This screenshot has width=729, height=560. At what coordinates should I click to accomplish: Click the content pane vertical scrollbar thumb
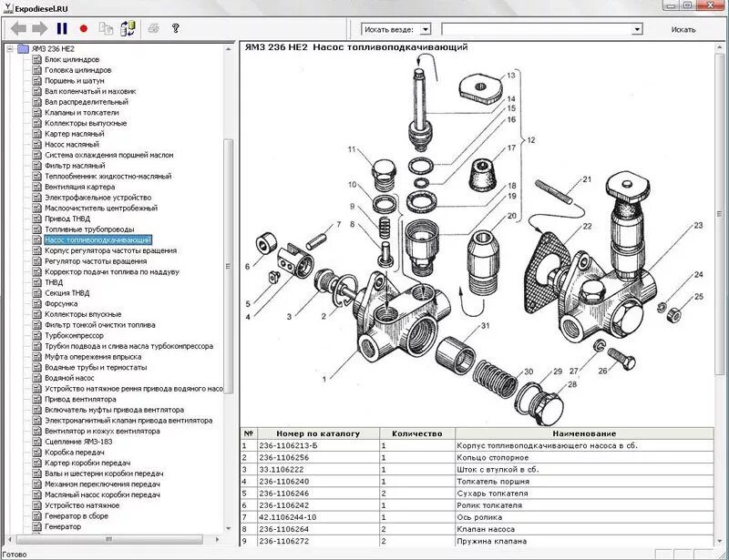(719, 214)
